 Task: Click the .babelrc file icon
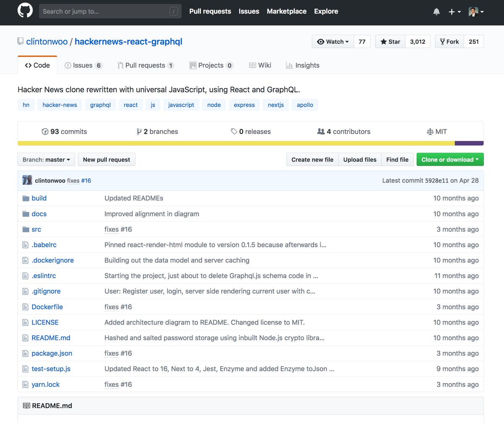point(25,245)
